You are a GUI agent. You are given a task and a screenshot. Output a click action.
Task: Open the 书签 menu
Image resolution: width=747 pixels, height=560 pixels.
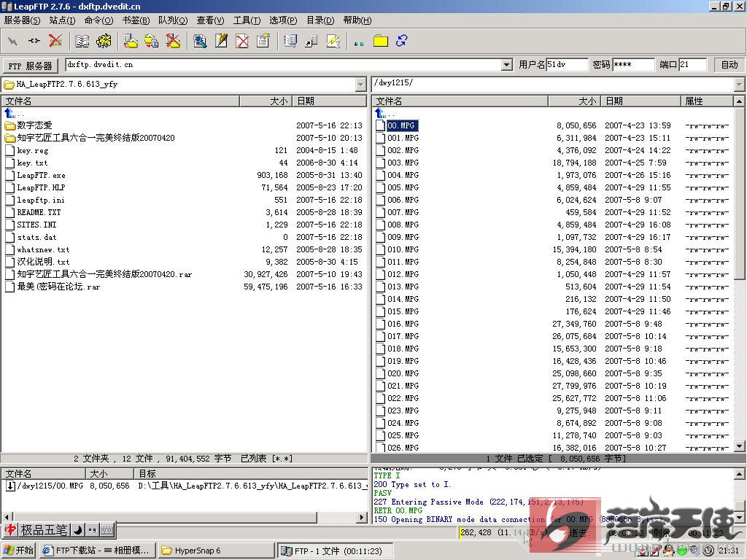click(136, 20)
